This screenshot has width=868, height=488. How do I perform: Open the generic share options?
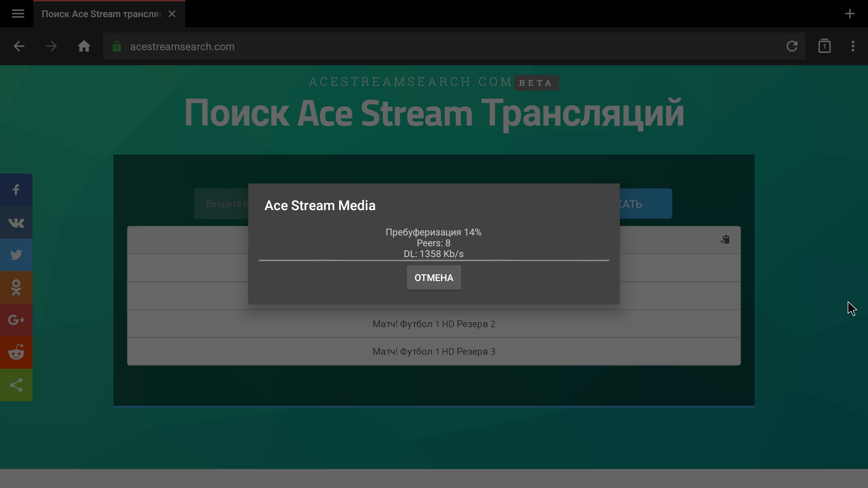(x=16, y=385)
